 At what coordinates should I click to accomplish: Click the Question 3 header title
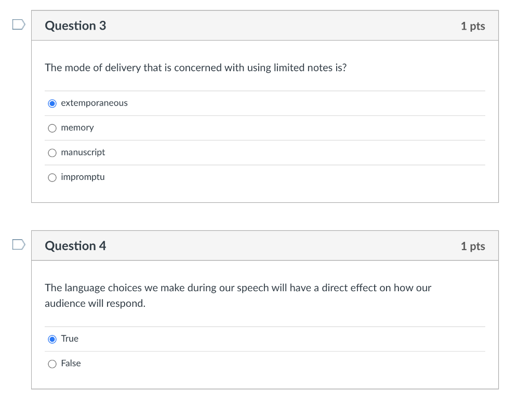(x=75, y=25)
